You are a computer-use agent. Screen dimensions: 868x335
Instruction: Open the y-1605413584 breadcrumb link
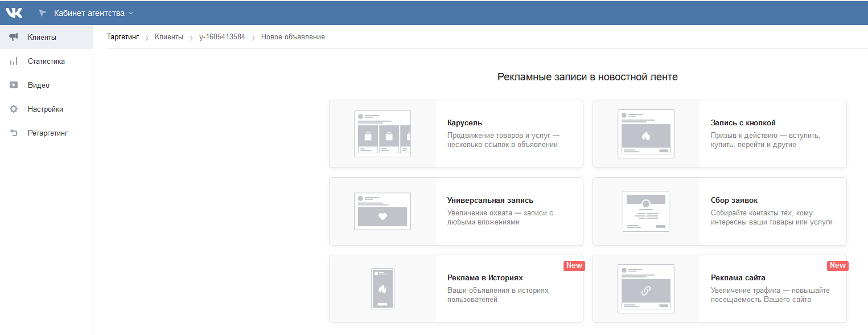[x=222, y=37]
